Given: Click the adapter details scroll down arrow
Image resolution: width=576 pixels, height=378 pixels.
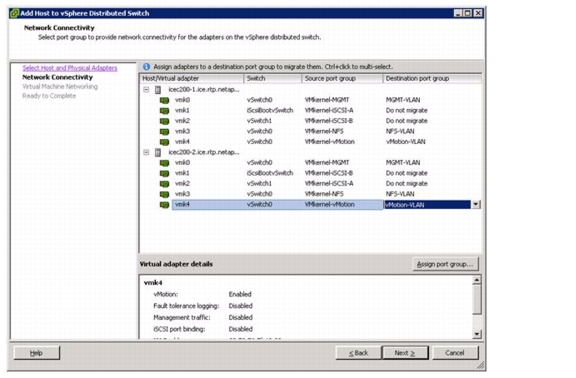Looking at the screenshot, I should coord(476,334).
